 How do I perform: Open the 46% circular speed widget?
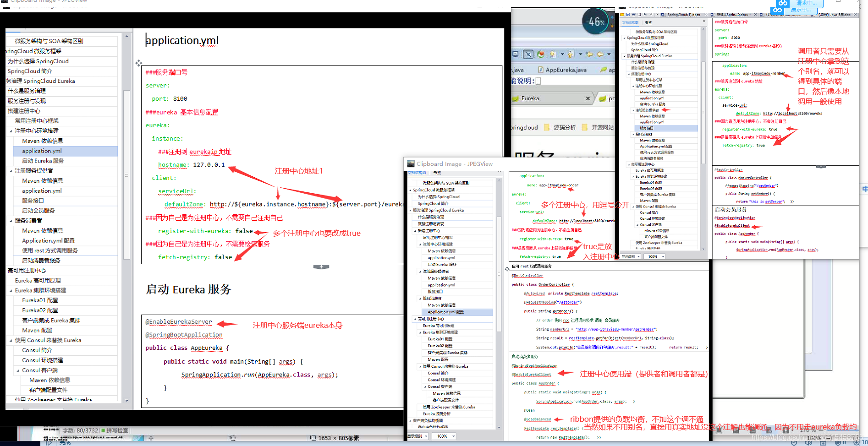(597, 22)
